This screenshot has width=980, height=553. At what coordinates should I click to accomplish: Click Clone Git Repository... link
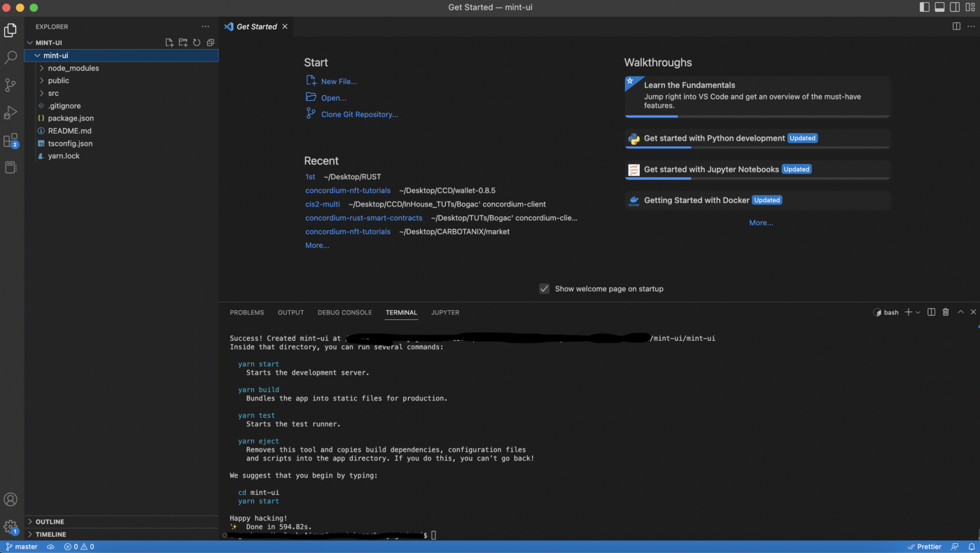coord(360,114)
